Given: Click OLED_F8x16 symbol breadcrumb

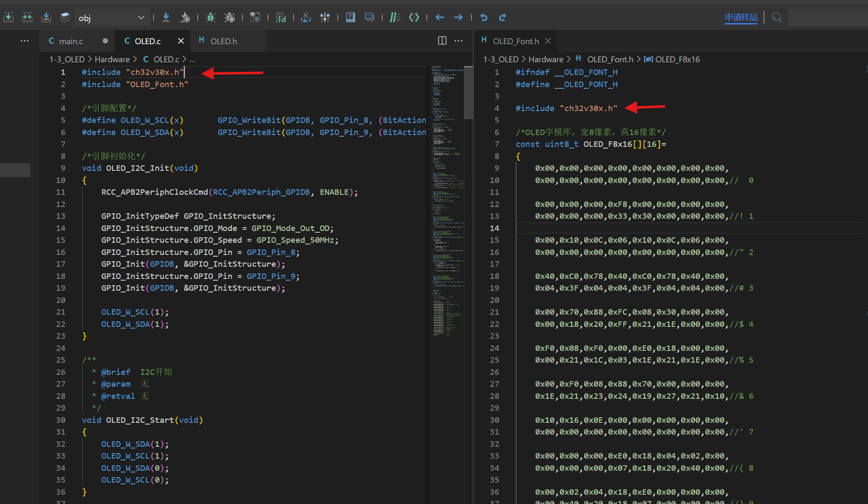Looking at the screenshot, I should (x=678, y=59).
